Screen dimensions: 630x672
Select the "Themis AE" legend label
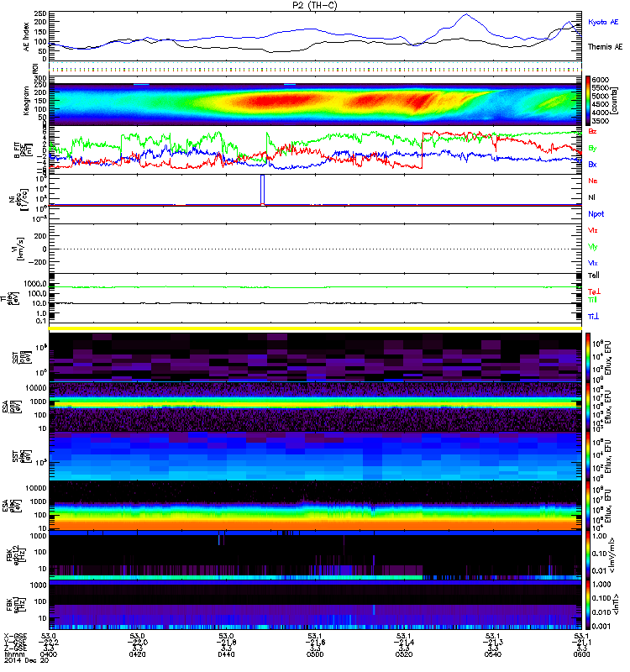[605, 47]
